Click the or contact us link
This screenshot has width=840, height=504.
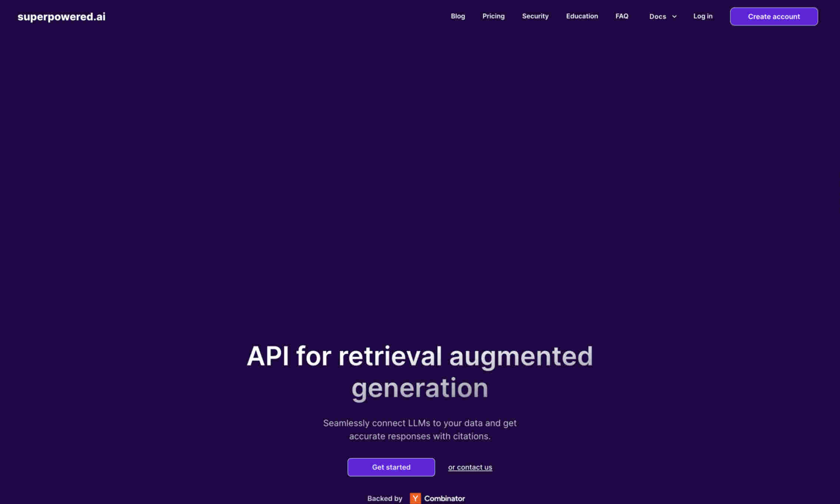pyautogui.click(x=470, y=467)
